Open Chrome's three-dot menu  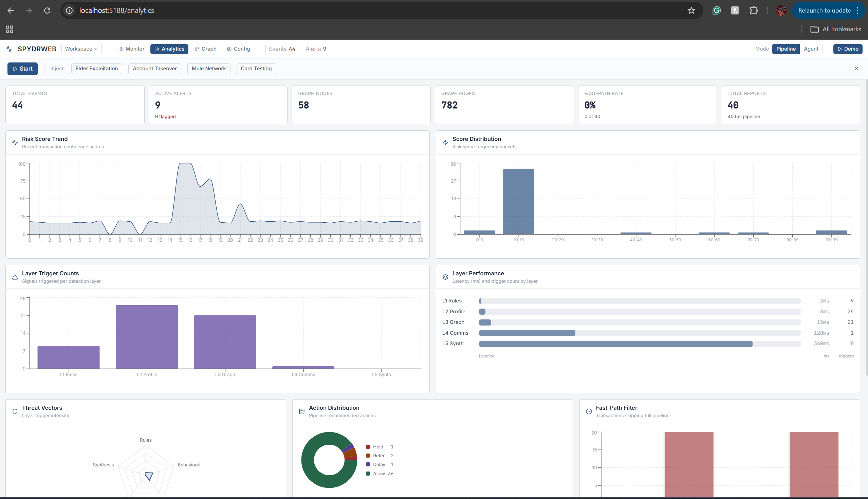857,10
